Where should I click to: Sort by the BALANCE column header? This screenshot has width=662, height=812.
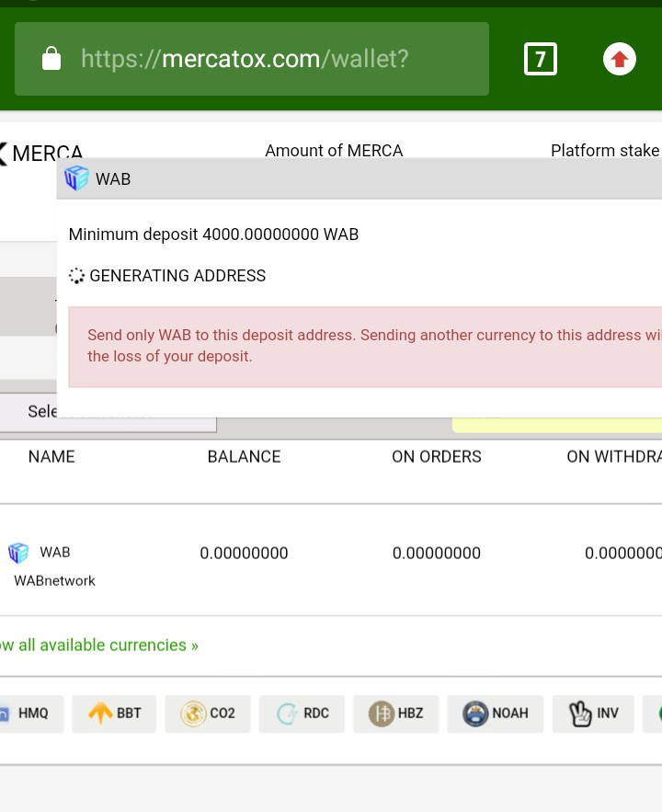pyautogui.click(x=245, y=457)
